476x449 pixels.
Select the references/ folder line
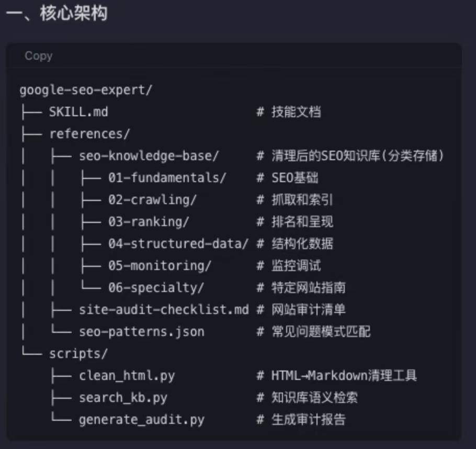89,134
